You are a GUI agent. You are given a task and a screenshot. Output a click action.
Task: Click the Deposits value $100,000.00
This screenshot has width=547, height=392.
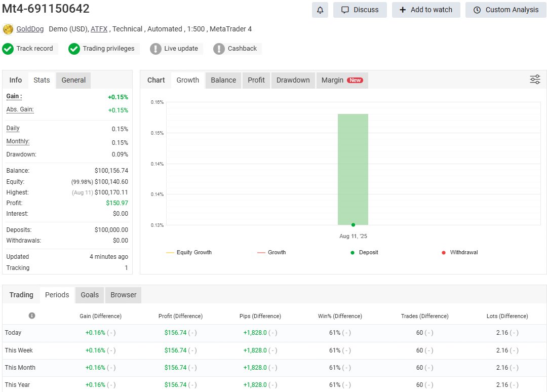pos(111,230)
